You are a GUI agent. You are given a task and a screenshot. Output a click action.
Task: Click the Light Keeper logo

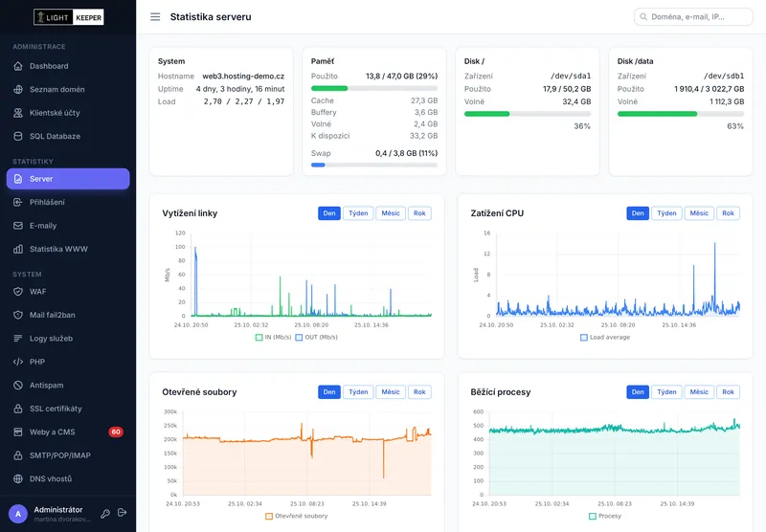pos(68,17)
